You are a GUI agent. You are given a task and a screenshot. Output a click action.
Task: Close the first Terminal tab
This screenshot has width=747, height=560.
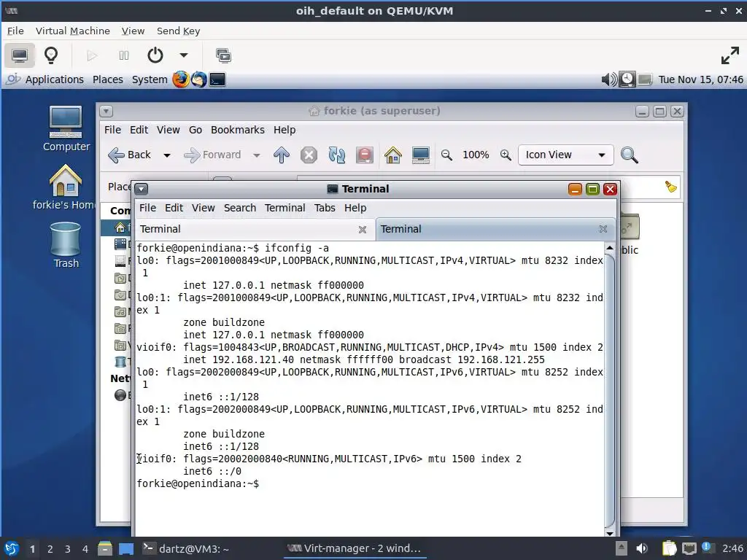click(363, 230)
